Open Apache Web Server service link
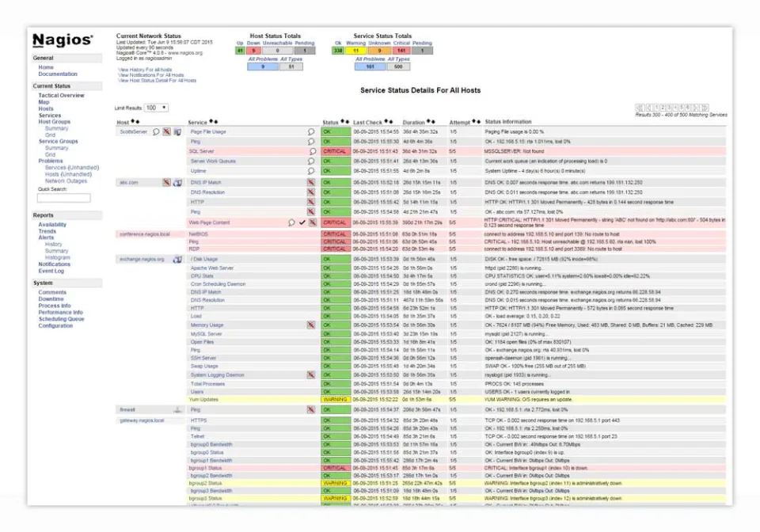Viewport: 760px width, 532px height. [x=212, y=268]
